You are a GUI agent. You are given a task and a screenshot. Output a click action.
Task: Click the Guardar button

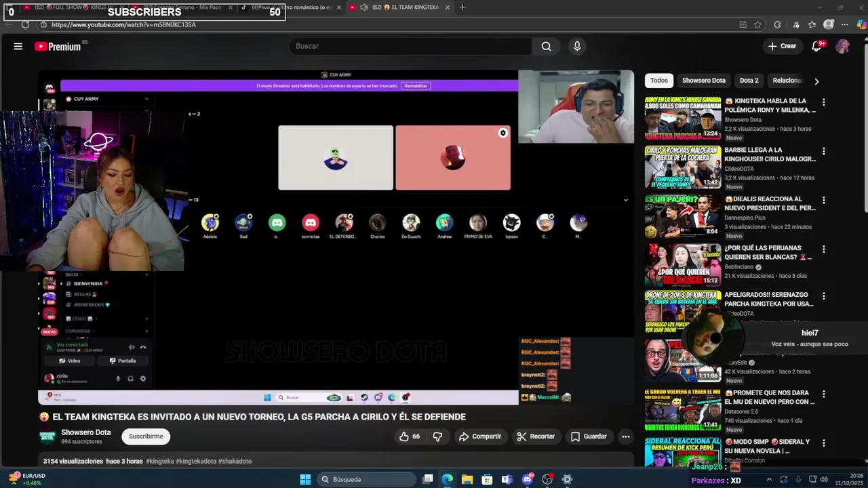(x=589, y=436)
